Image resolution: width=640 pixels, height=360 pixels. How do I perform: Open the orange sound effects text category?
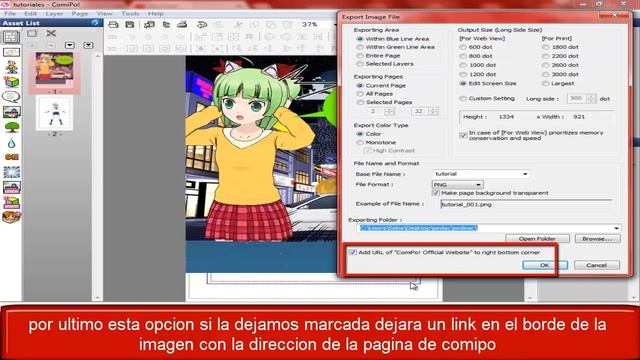point(11,157)
